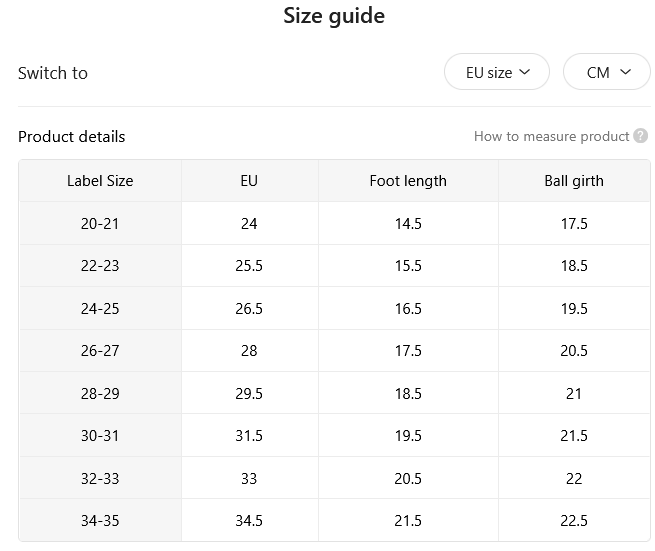Select the Ball girth column header
The height and width of the screenshot is (551, 655).
click(574, 181)
